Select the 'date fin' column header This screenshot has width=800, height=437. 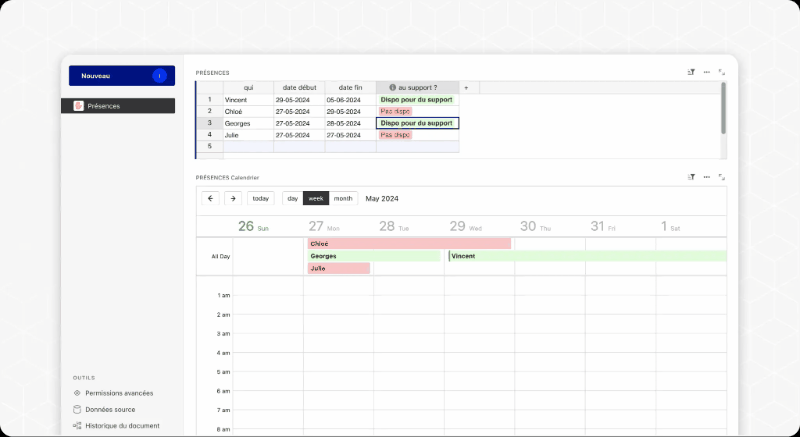pyautogui.click(x=351, y=88)
